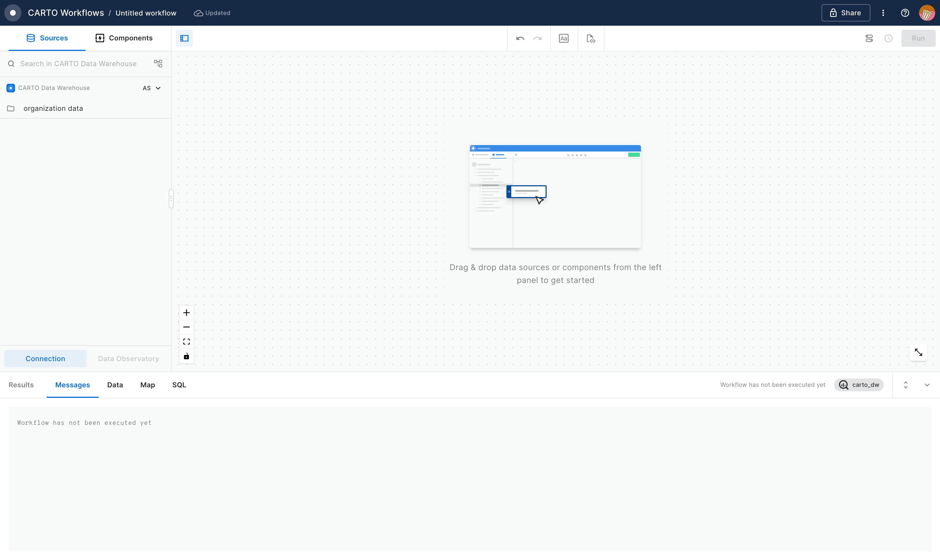Expand the organization data folder

pos(53,108)
